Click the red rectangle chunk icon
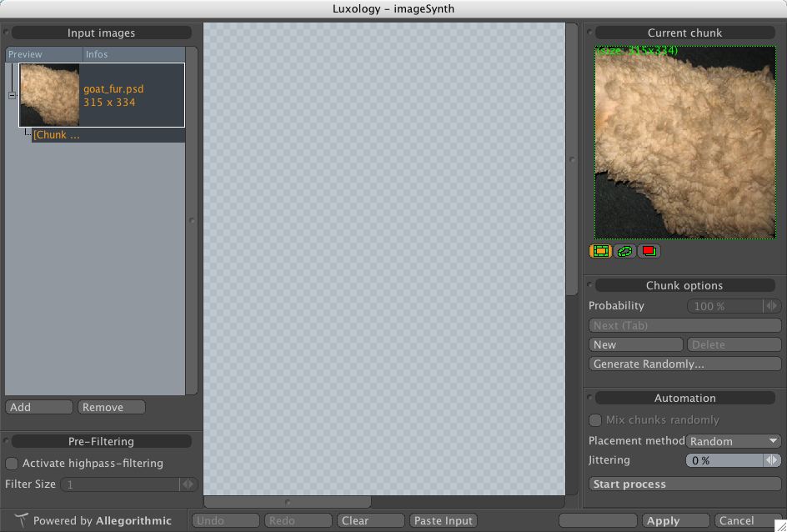The width and height of the screenshot is (787, 532). pos(649,251)
